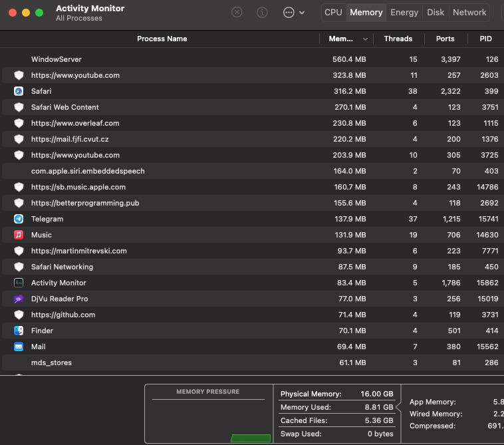Click shield icon of sb.music.apple.com row
504x445 pixels.
coord(19,187)
